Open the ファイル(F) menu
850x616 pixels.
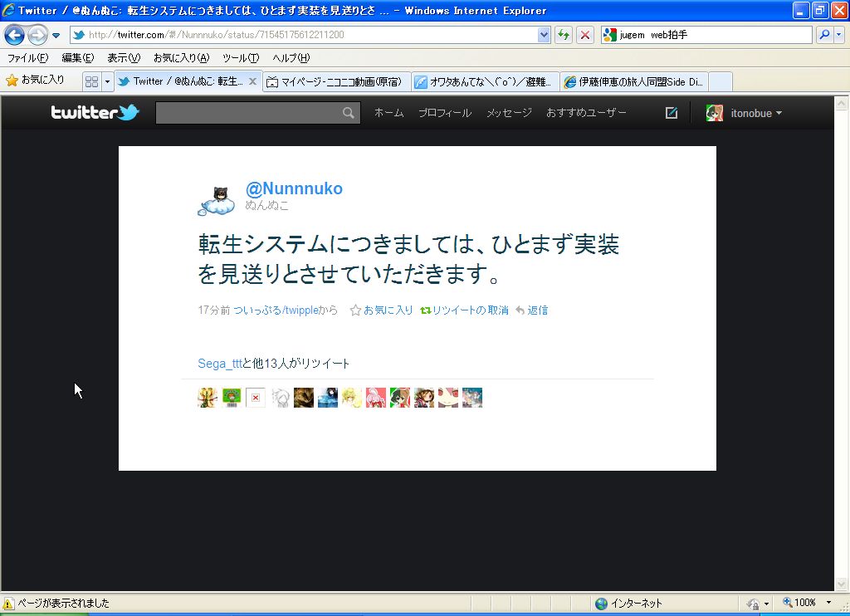(x=27, y=57)
